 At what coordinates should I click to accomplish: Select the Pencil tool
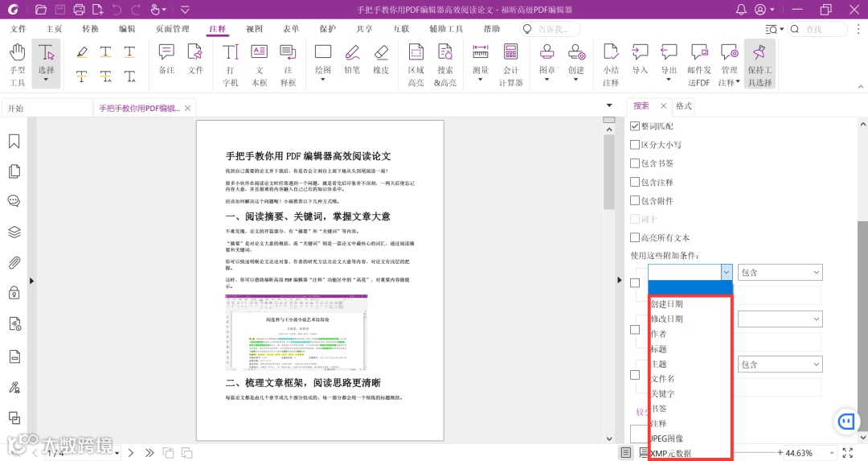tap(352, 60)
